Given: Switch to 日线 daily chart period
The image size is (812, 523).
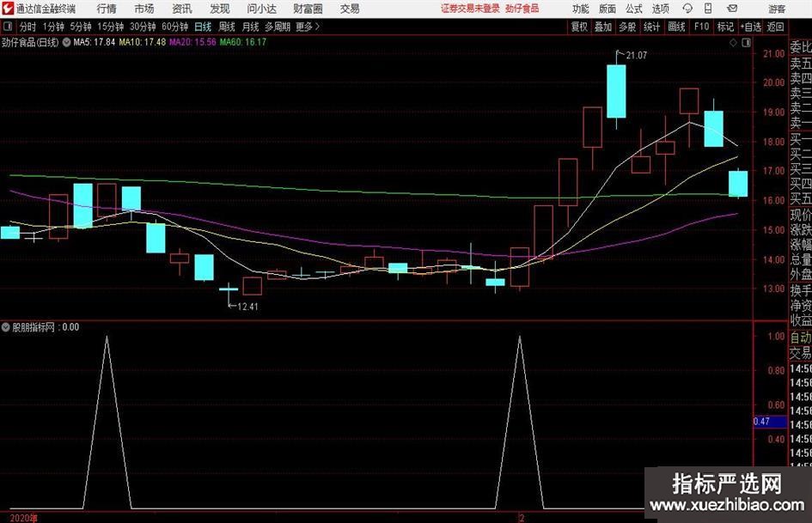Looking at the screenshot, I should tap(203, 27).
